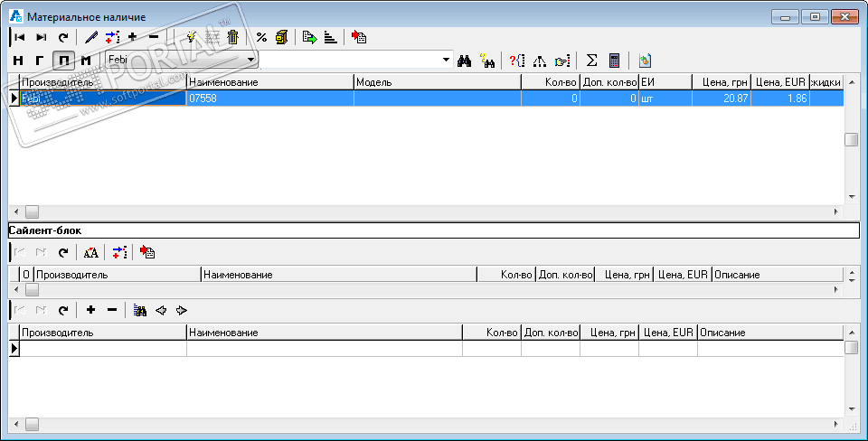Click binoculars with question mark icon
The image size is (868, 441).
pos(487,61)
